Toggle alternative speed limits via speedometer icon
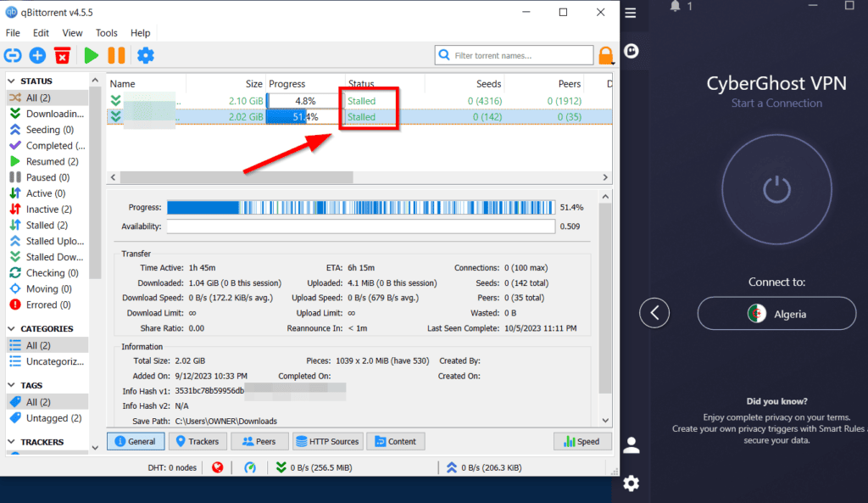 click(250, 467)
